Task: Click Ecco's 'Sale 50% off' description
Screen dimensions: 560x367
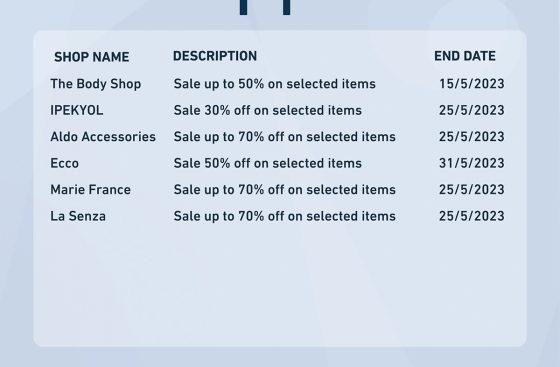Action: 268,163
